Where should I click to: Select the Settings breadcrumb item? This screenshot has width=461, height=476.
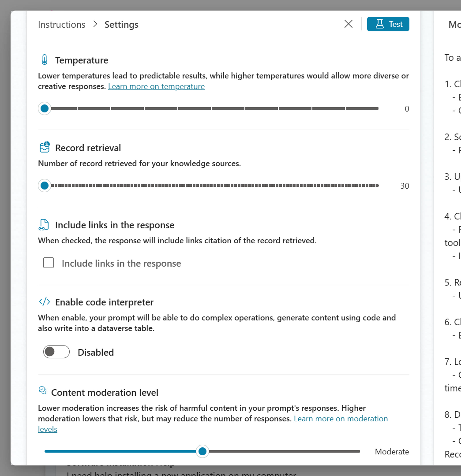121,24
